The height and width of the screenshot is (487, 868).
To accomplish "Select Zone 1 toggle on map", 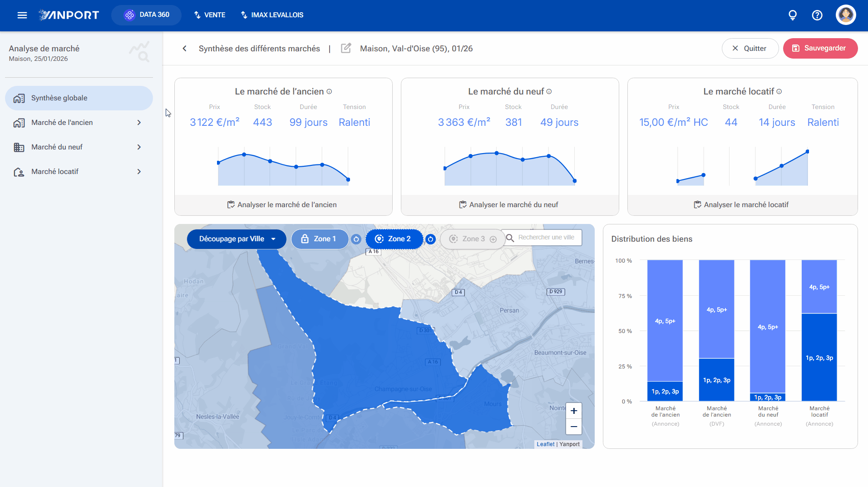I will 320,239.
